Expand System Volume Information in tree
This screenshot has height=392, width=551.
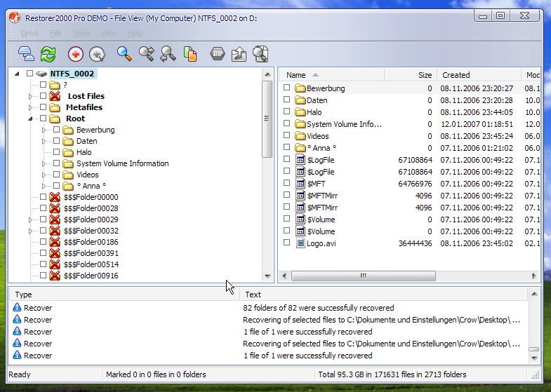[44, 163]
